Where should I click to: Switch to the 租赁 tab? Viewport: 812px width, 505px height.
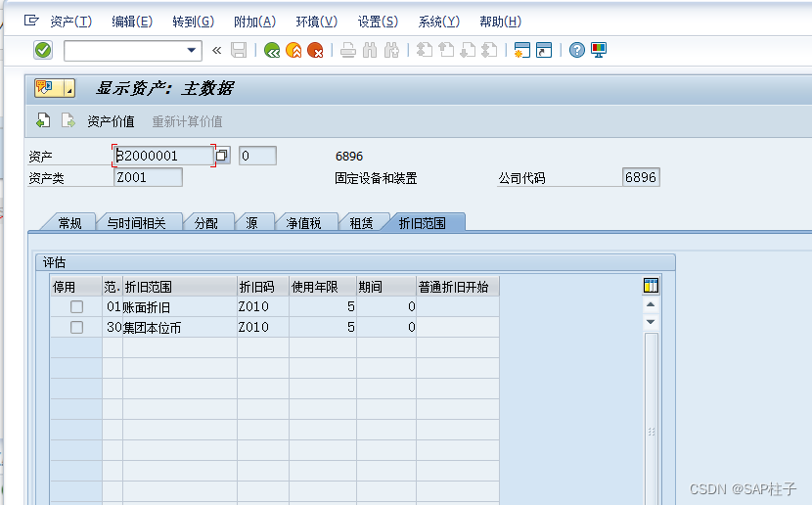(x=361, y=223)
